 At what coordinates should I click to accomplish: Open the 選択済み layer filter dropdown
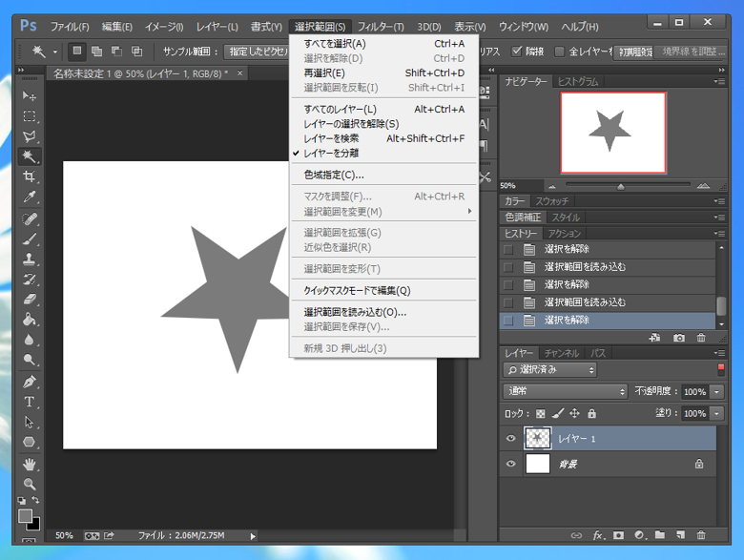550,369
